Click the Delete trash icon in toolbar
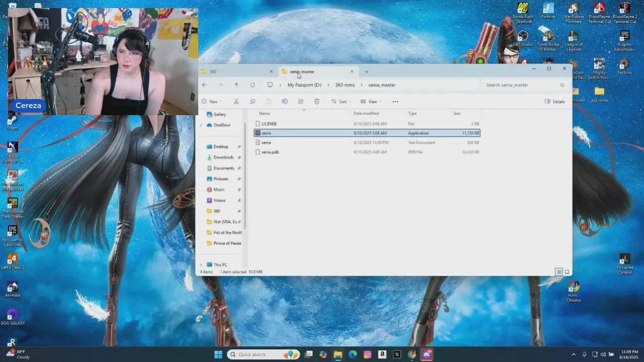 pyautogui.click(x=316, y=102)
